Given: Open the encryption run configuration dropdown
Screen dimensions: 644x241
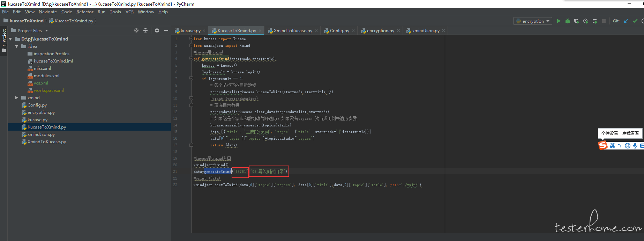Looking at the screenshot, I should tap(532, 21).
